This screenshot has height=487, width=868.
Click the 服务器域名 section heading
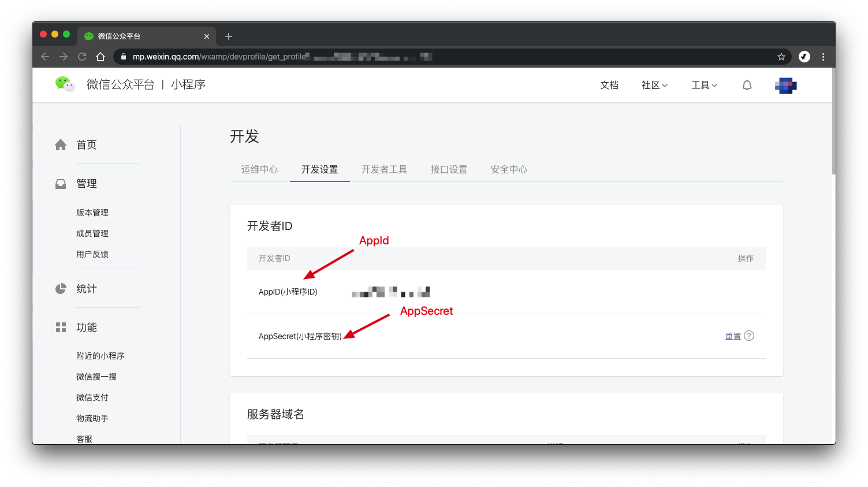click(275, 414)
